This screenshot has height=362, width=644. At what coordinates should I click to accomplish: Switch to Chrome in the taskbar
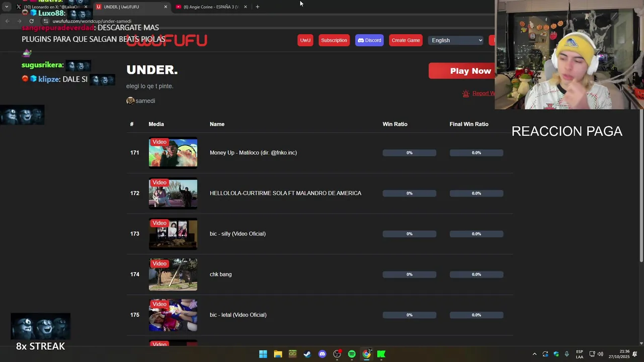(x=367, y=354)
